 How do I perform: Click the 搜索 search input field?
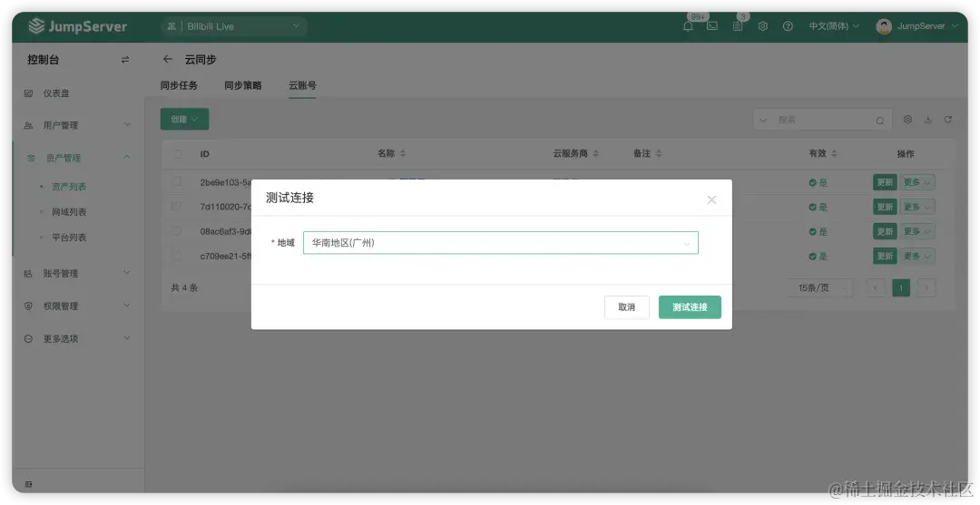822,120
